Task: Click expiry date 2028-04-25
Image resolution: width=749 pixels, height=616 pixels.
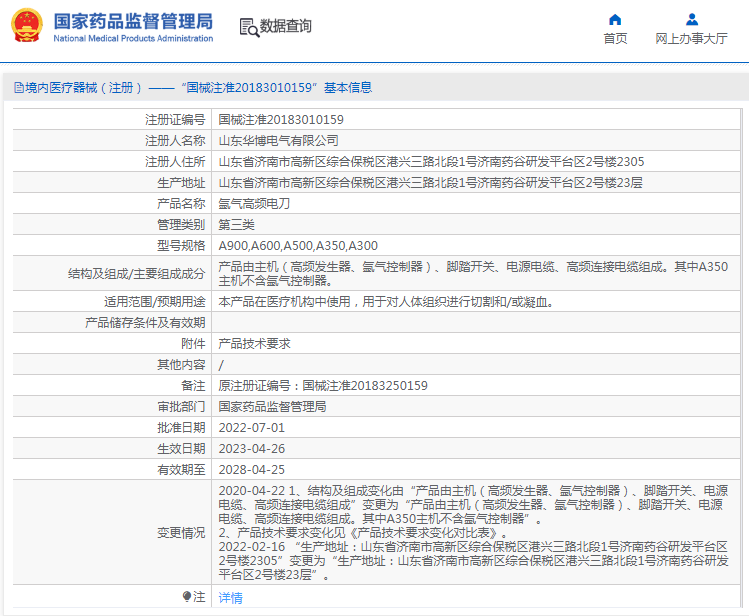Action: coord(252,470)
